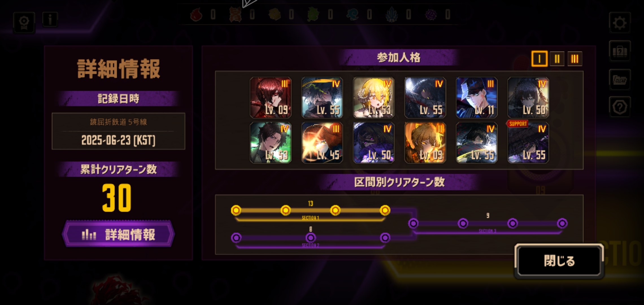The image size is (644, 305).
Task: Switch to team tab II
Action: click(557, 59)
